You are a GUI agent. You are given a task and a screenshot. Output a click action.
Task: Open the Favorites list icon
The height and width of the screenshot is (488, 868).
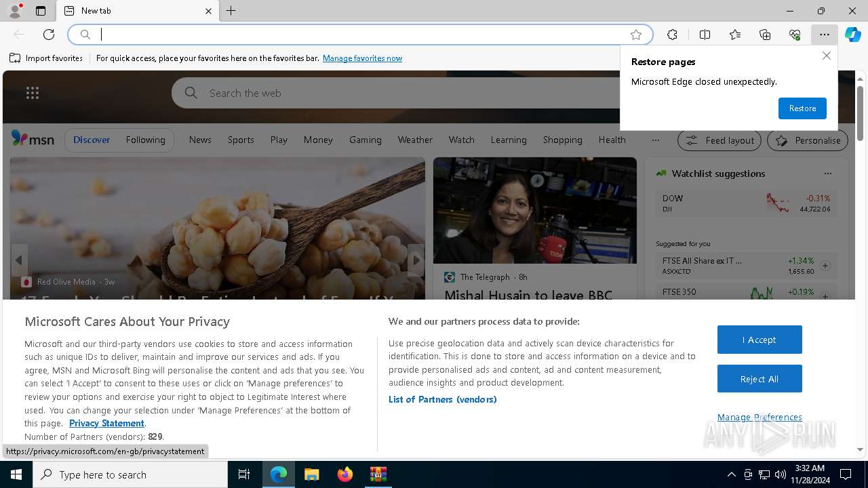click(735, 35)
